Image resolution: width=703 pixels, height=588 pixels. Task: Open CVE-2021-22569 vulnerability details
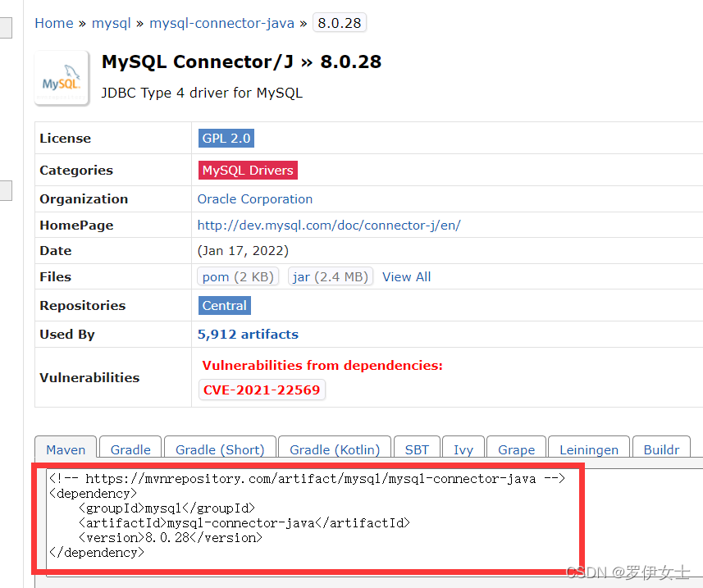[262, 390]
